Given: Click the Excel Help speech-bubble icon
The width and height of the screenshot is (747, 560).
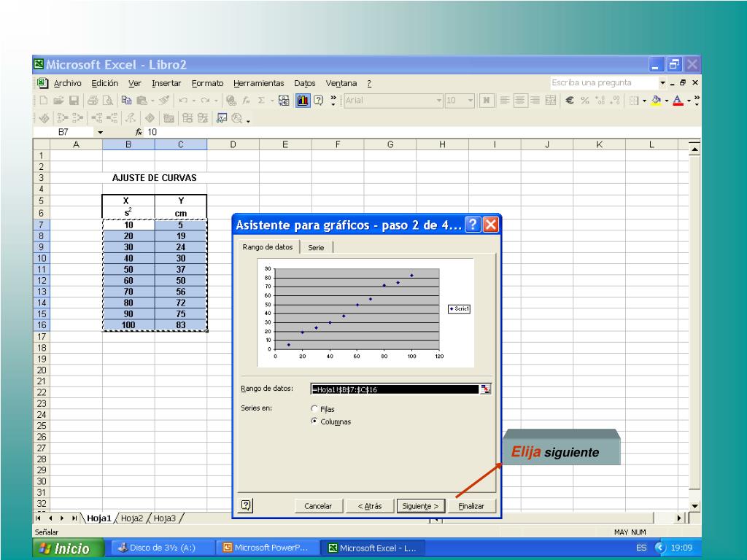Looking at the screenshot, I should [318, 100].
